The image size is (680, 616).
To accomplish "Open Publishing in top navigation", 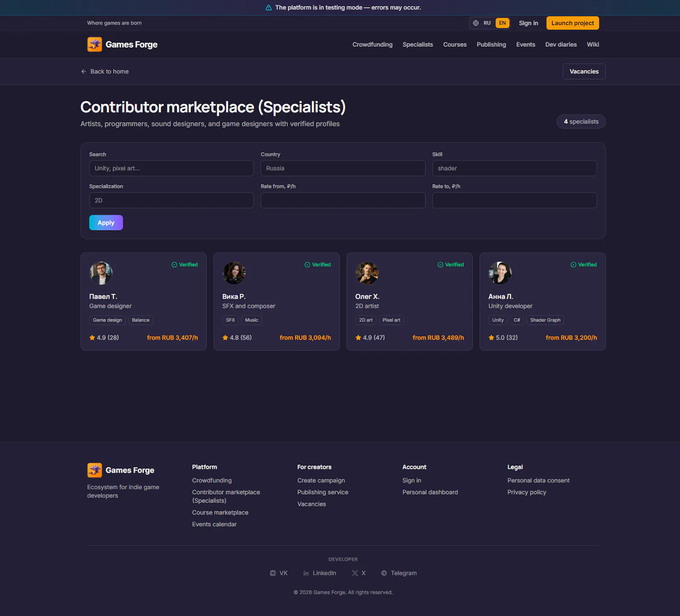I will [491, 45].
